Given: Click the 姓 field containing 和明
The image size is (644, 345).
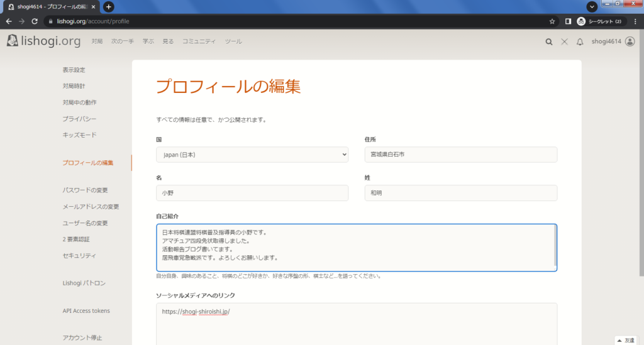Looking at the screenshot, I should click(461, 193).
